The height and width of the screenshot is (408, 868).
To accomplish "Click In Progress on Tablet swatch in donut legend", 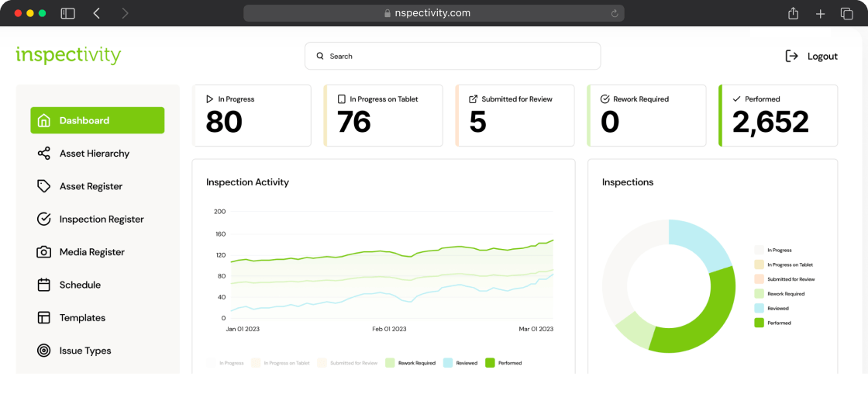I will tap(759, 265).
